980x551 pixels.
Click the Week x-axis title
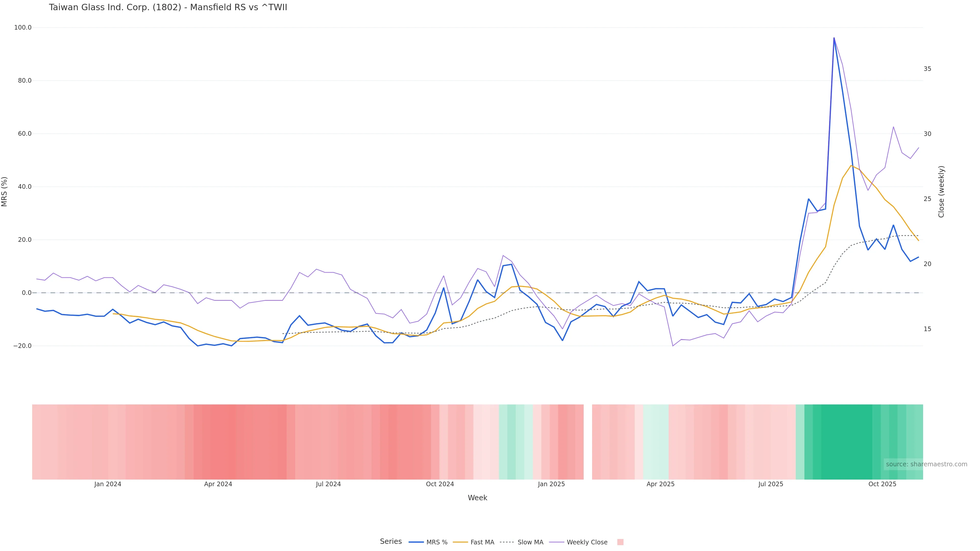tap(477, 498)
